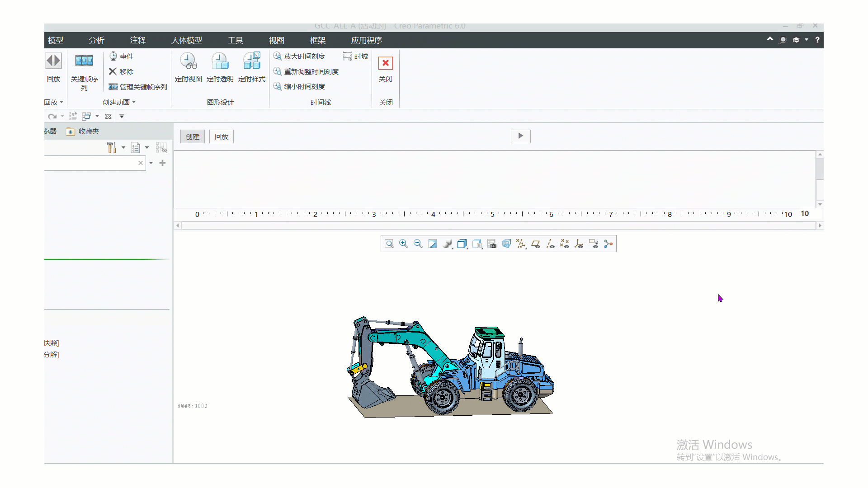Open the saved orientations cube icon
This screenshot has height=488, width=868.
click(x=462, y=244)
